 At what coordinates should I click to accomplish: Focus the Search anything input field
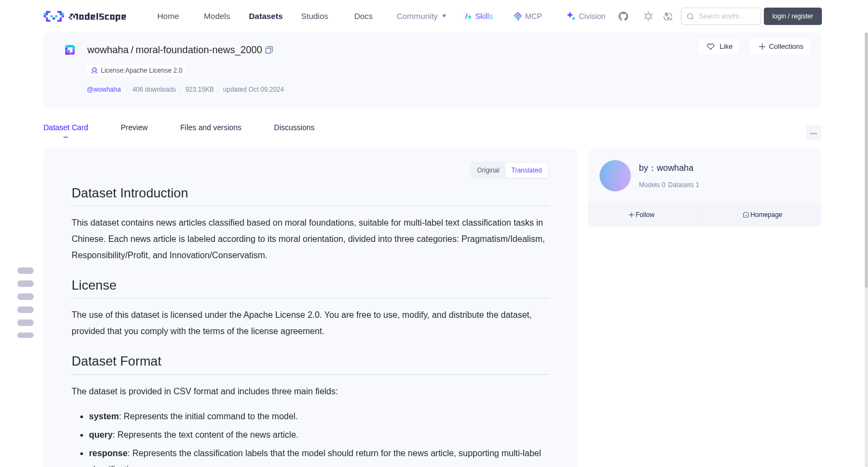(x=721, y=16)
